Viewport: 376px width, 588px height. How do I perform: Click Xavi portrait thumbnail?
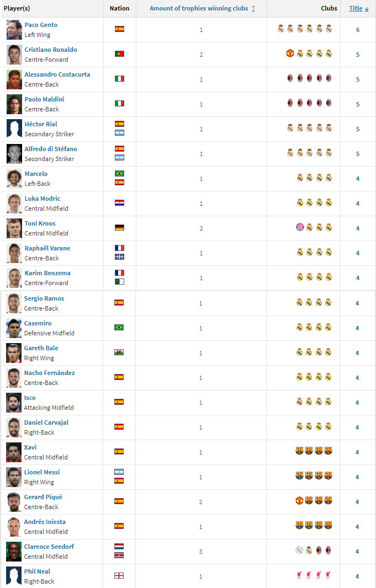14,452
